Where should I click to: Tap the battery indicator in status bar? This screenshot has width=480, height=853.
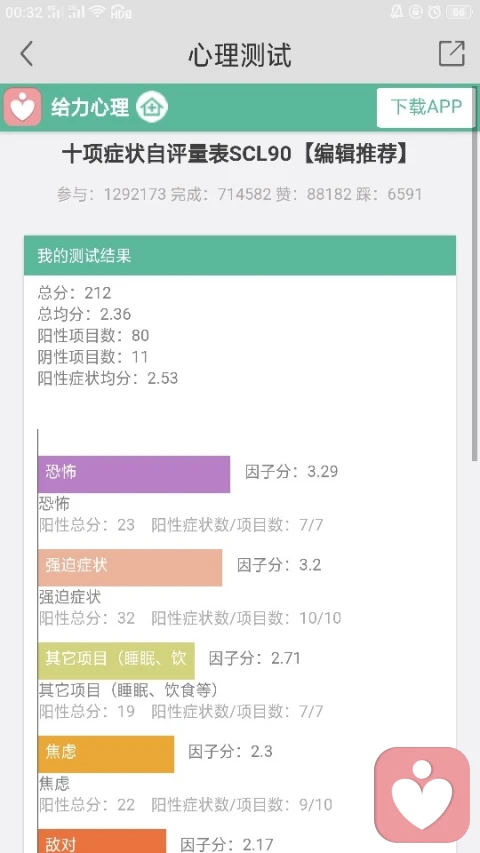459,11
